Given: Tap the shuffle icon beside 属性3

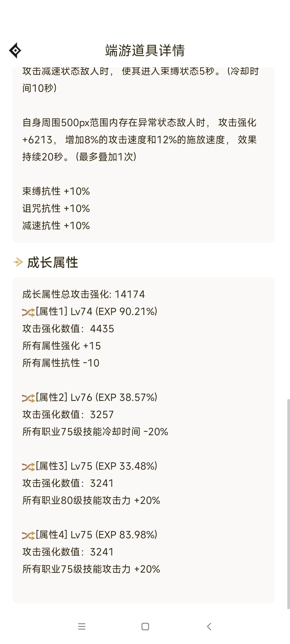Looking at the screenshot, I should 28,467.
